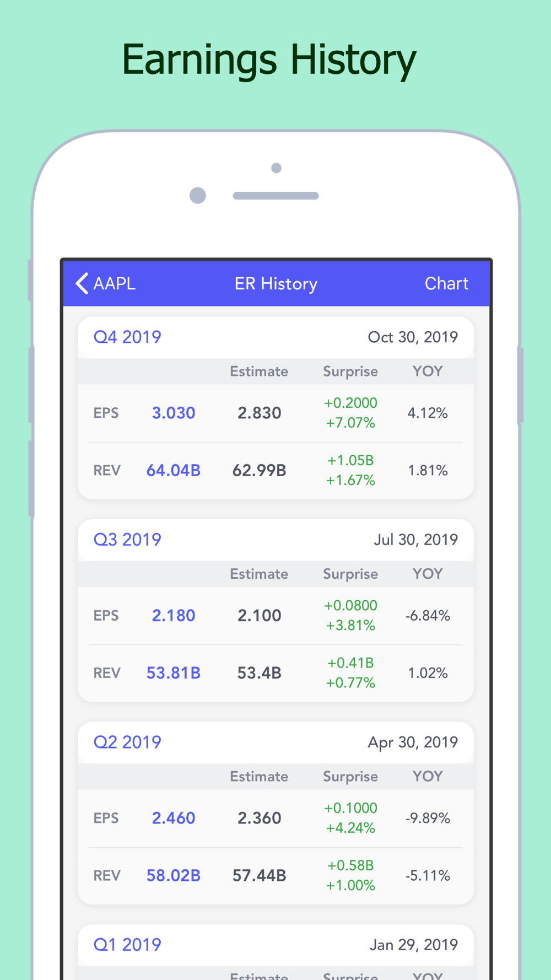551x980 pixels.
Task: Tap the Q4 2019 EPS value 3.030
Action: coord(174,413)
